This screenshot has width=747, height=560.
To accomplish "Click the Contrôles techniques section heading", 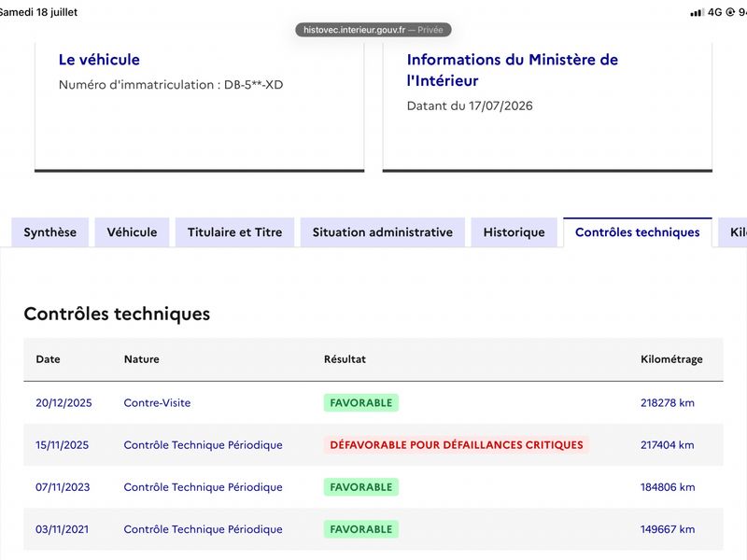I will click(117, 314).
